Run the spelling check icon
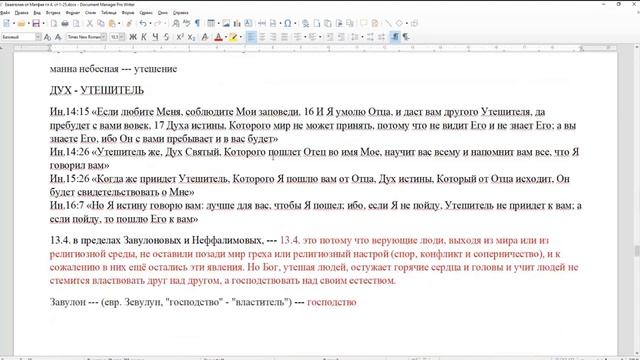This screenshot has width=640, height=360. tap(187, 23)
